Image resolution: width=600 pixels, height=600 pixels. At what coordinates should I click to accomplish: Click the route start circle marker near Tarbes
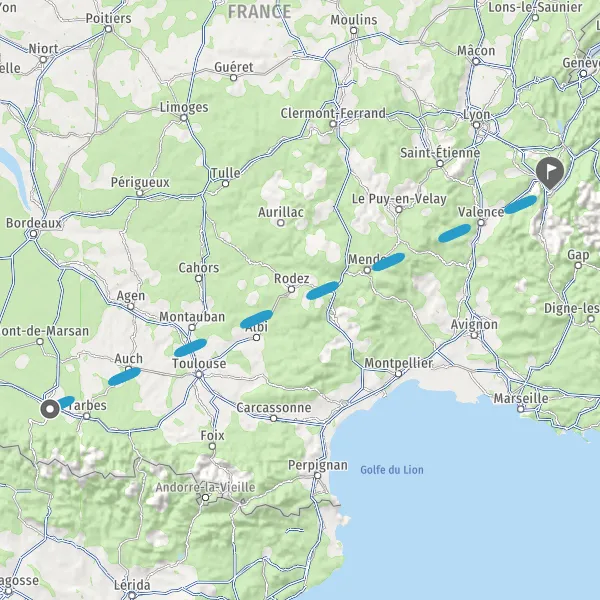(x=50, y=409)
